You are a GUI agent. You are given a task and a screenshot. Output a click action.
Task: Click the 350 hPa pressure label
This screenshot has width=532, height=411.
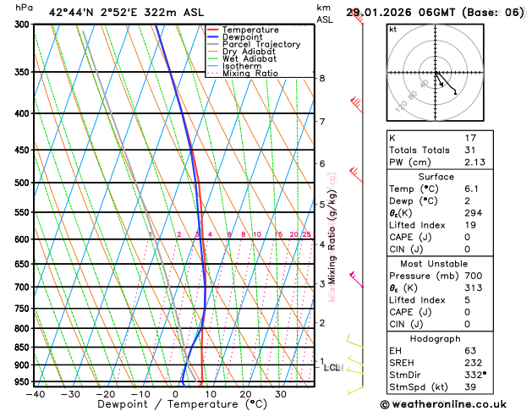(x=24, y=72)
